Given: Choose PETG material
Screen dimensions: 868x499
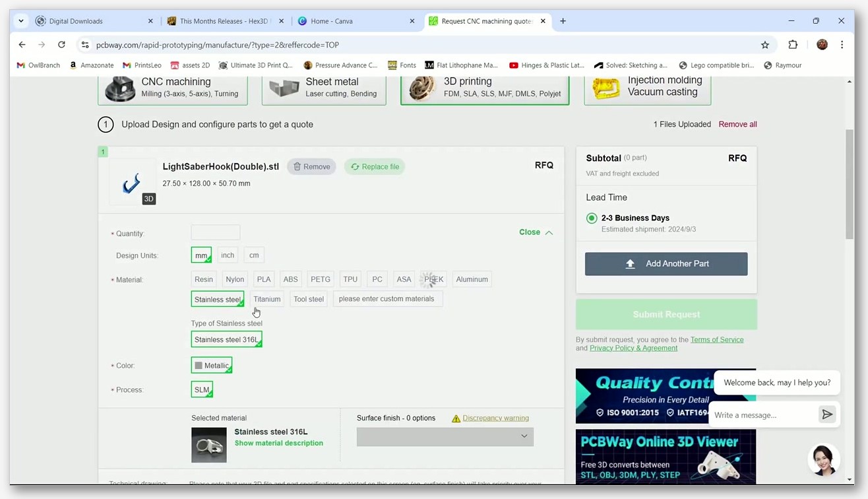Looking at the screenshot, I should pos(321,279).
